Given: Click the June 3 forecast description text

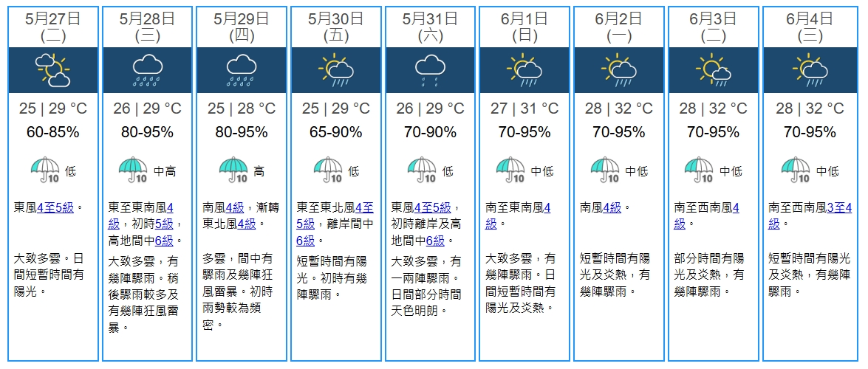Looking at the screenshot, I should (x=709, y=275).
